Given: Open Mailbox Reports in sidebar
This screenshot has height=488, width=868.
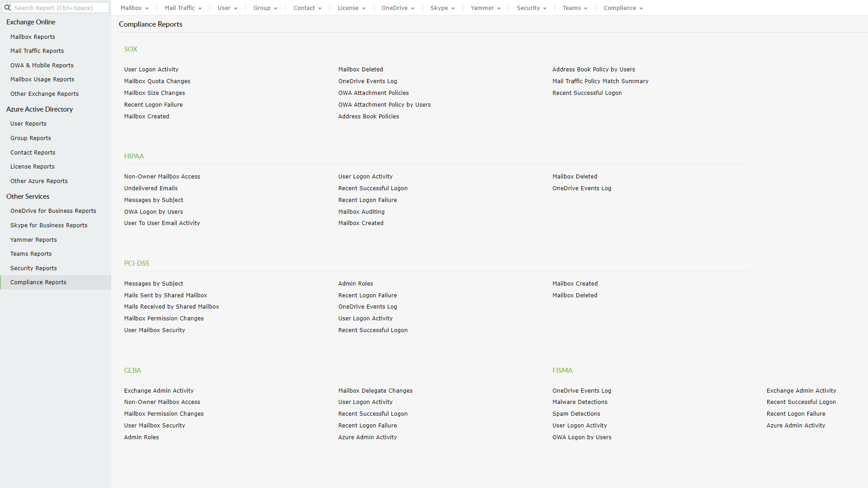Looking at the screenshot, I should point(33,37).
